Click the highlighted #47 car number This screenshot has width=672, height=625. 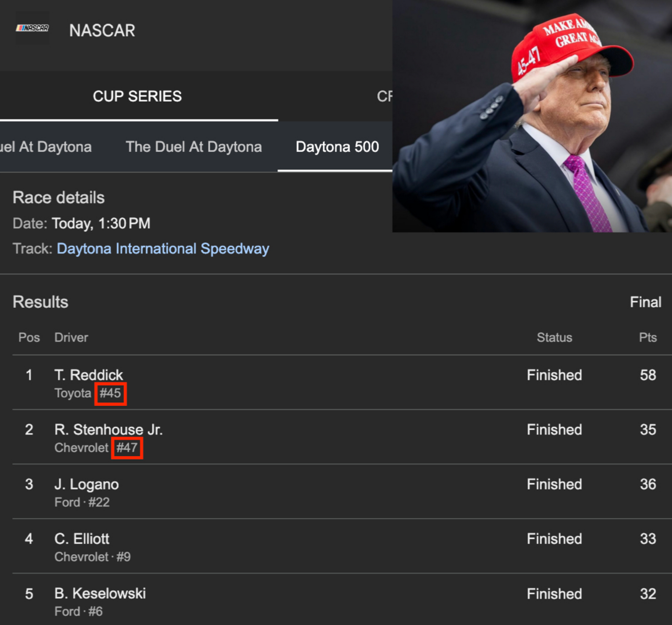click(x=127, y=448)
